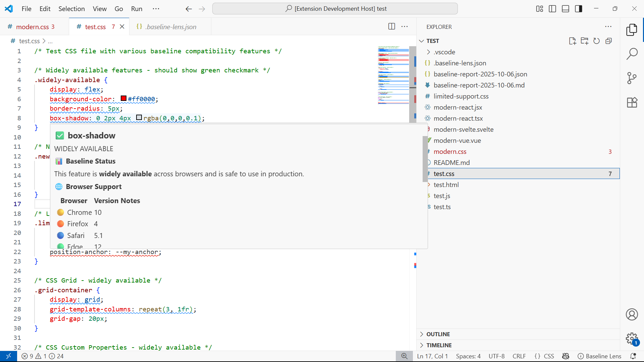Toggle the bottom panel layout button
This screenshot has width=644, height=362.
tap(566, 9)
